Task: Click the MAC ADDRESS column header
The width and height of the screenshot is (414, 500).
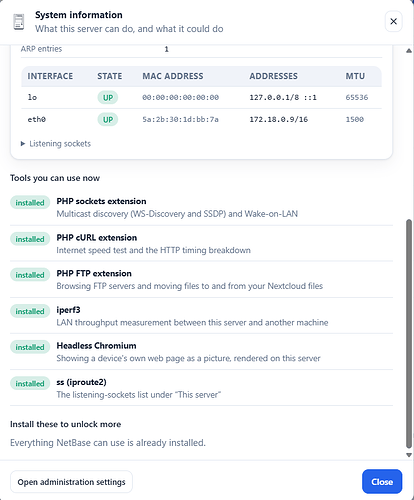Action: click(173, 76)
